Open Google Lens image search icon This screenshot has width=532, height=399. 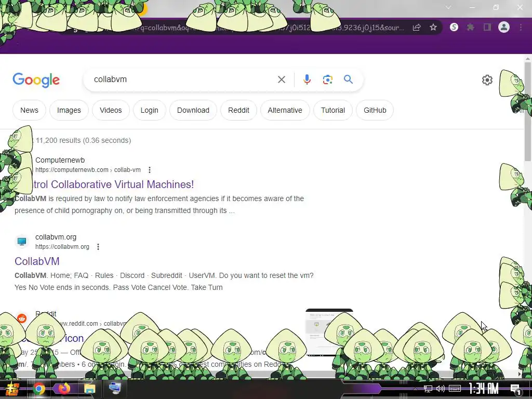pyautogui.click(x=327, y=79)
